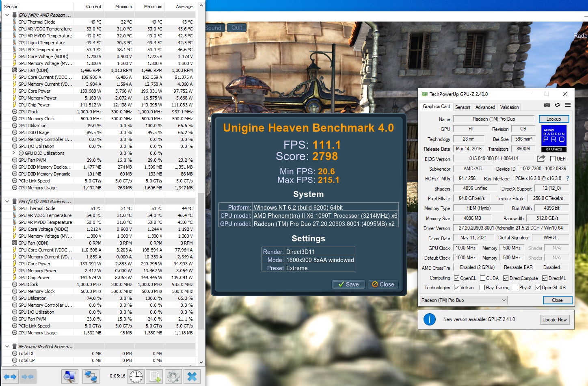The height and width of the screenshot is (386, 588).
Task: Click the icon beside Total UP
Action: tap(15, 360)
